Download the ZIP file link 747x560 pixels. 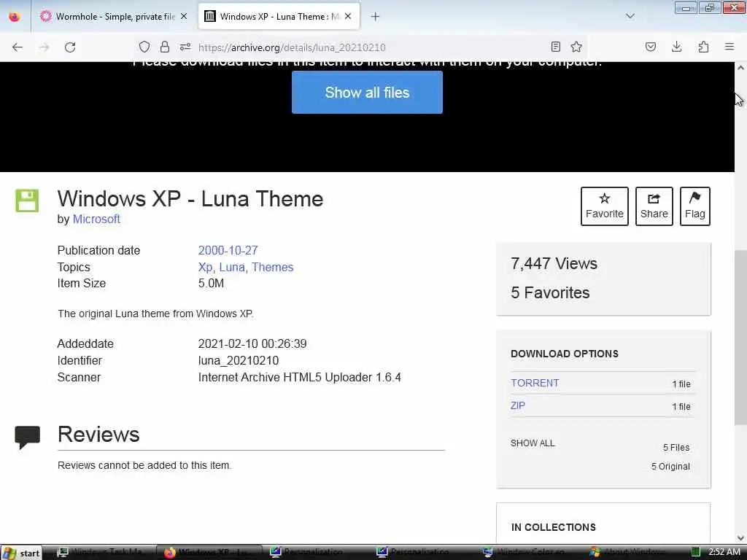coord(518,405)
